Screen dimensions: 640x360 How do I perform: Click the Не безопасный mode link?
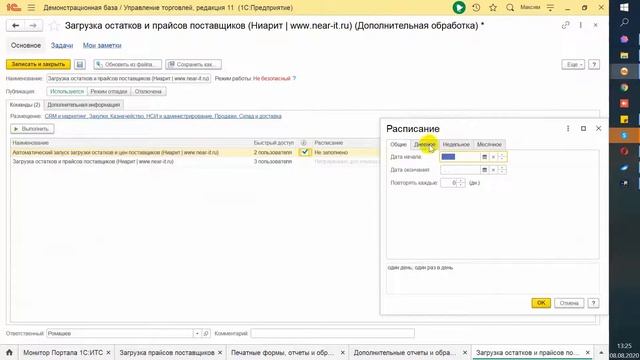coord(271,78)
